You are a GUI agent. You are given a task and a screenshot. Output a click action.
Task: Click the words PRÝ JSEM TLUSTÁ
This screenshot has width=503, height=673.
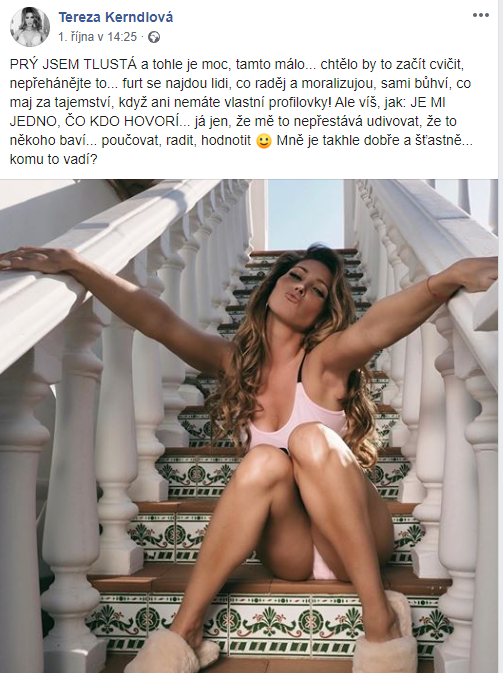tap(73, 64)
